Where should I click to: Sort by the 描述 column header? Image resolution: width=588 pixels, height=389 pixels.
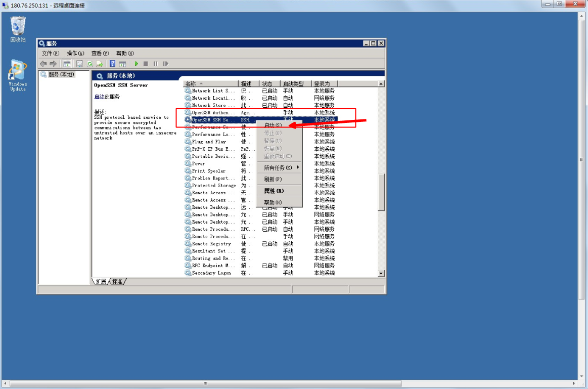[x=249, y=83]
